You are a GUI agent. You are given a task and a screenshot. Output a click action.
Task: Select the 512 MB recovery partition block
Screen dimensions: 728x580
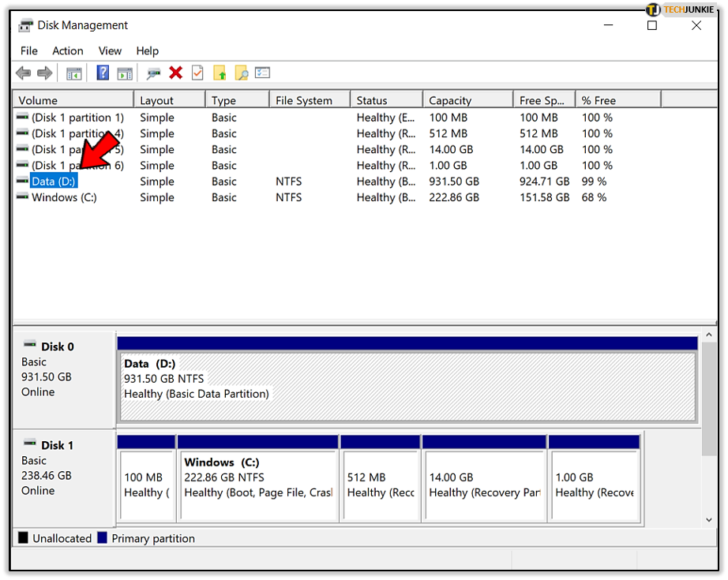tap(381, 485)
